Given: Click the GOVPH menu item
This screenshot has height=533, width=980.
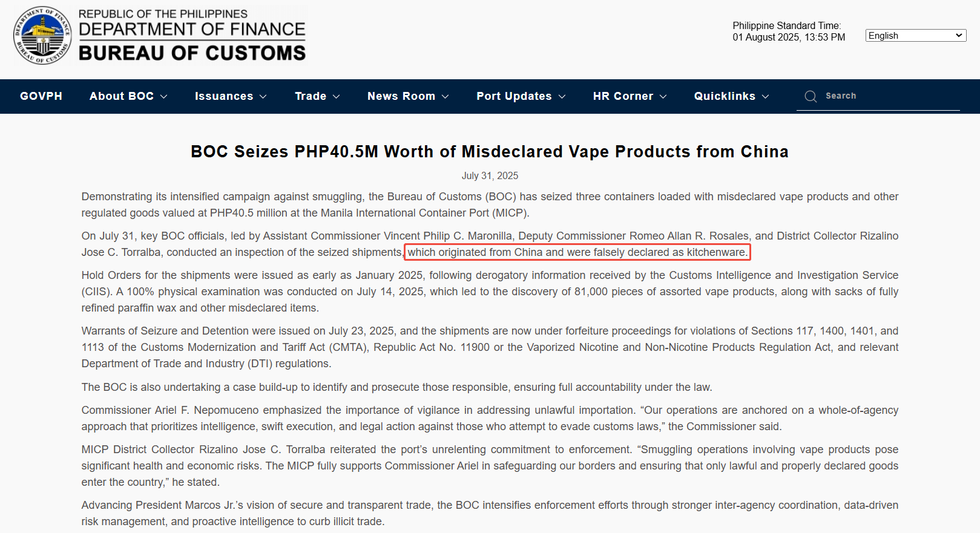Looking at the screenshot, I should point(41,96).
